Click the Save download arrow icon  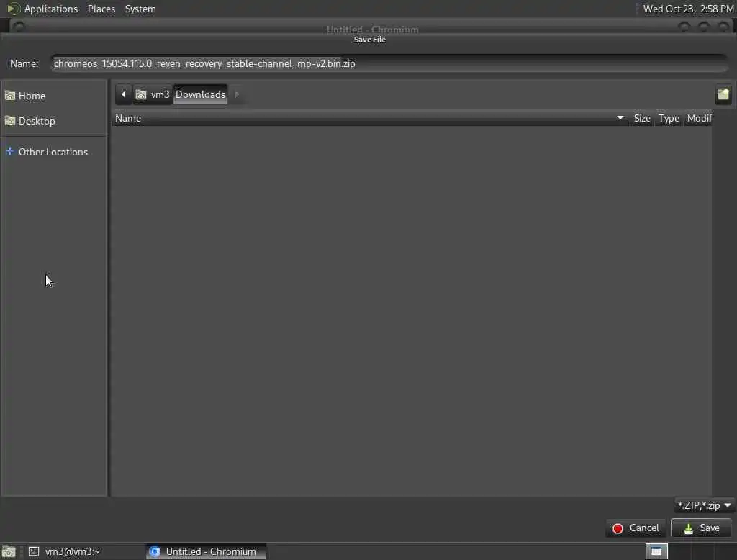coord(688,529)
